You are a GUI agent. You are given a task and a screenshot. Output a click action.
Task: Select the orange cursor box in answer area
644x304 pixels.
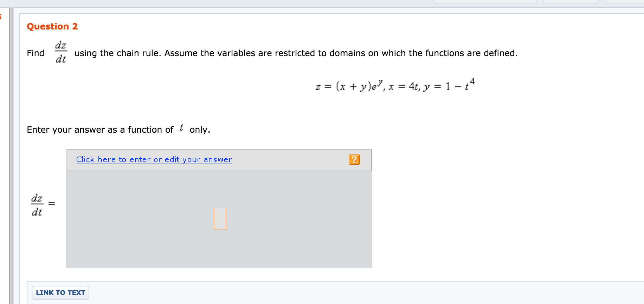click(220, 219)
